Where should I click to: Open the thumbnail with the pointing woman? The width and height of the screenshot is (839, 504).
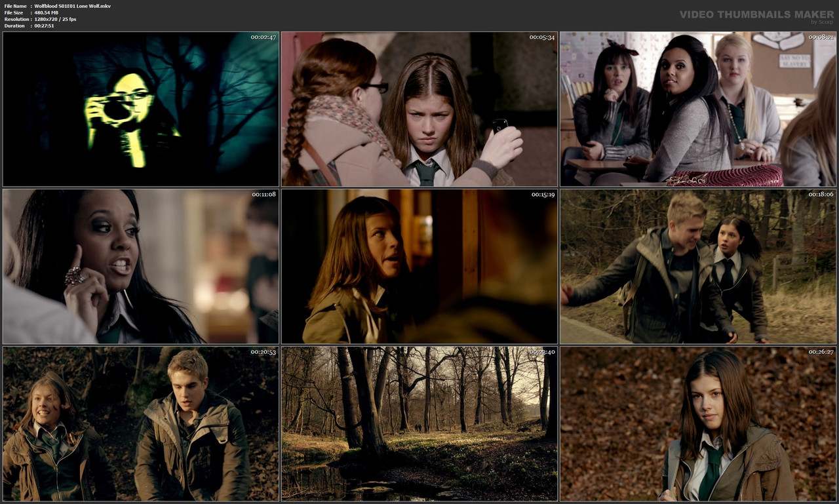pos(140,266)
